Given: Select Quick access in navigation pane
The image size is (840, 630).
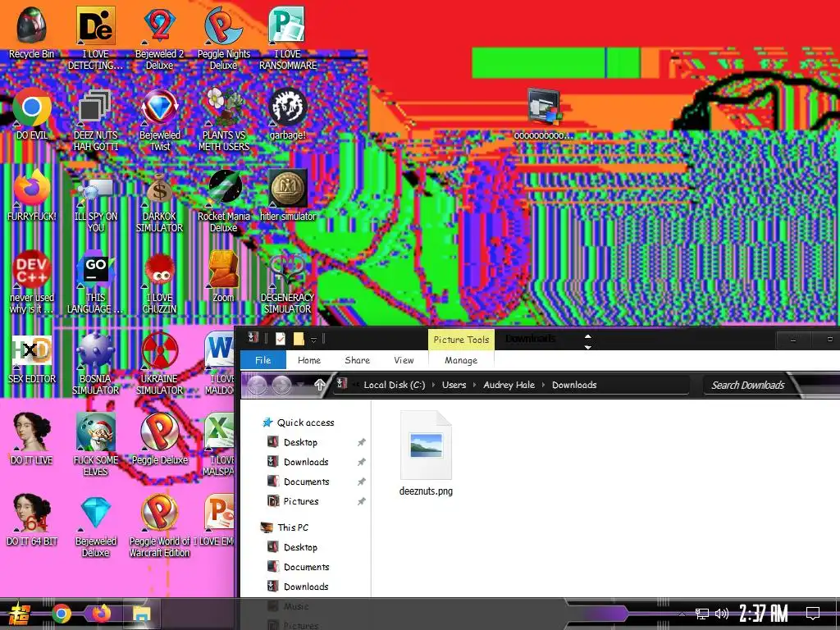Looking at the screenshot, I should coord(306,422).
